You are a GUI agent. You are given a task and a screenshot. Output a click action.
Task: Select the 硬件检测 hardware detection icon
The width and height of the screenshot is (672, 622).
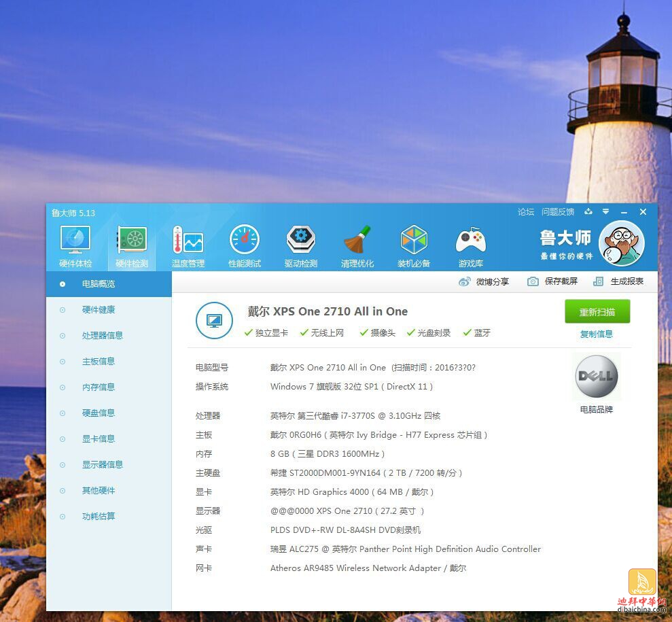[132, 247]
